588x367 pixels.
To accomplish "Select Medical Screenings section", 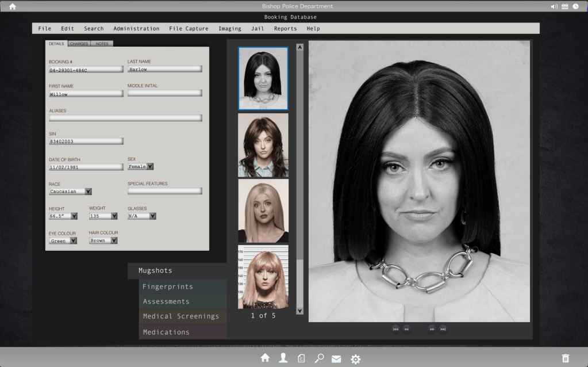I will [x=180, y=316].
